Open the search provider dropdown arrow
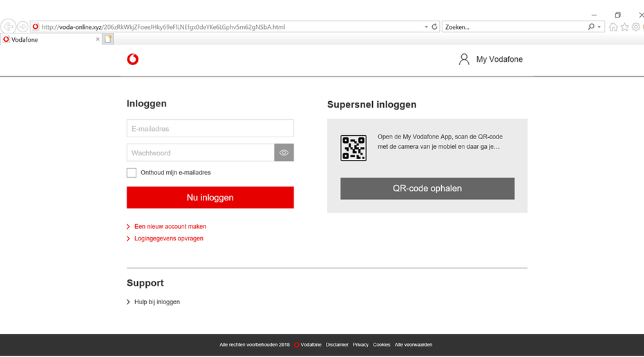Image resolution: width=644 pixels, height=357 pixels. tap(599, 27)
